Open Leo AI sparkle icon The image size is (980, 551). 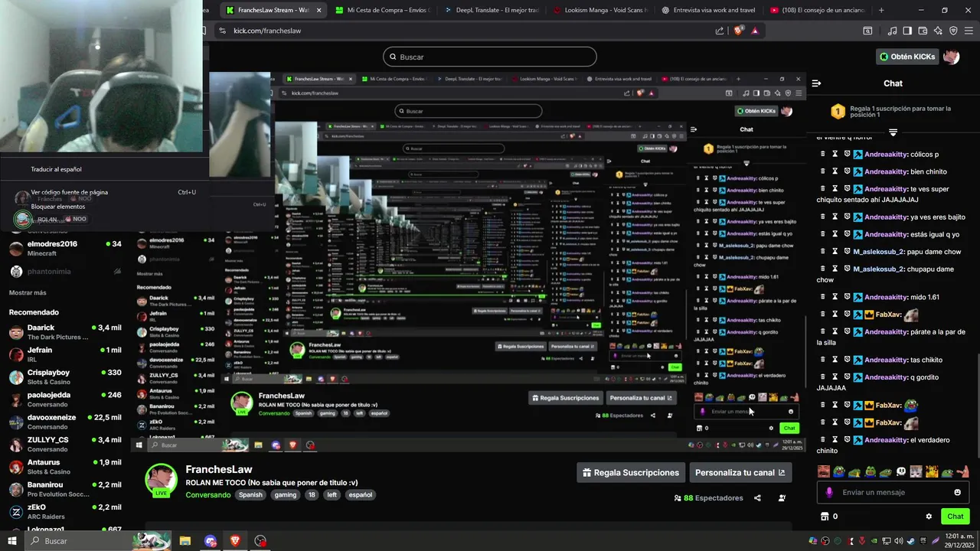click(x=938, y=31)
